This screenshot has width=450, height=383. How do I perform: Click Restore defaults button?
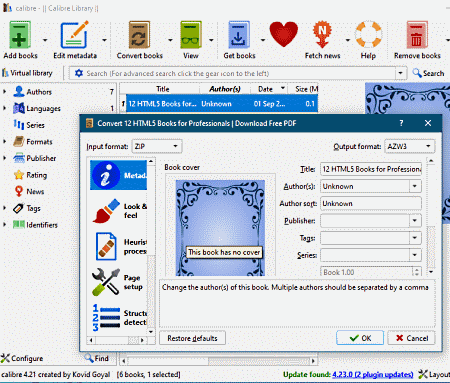192,338
